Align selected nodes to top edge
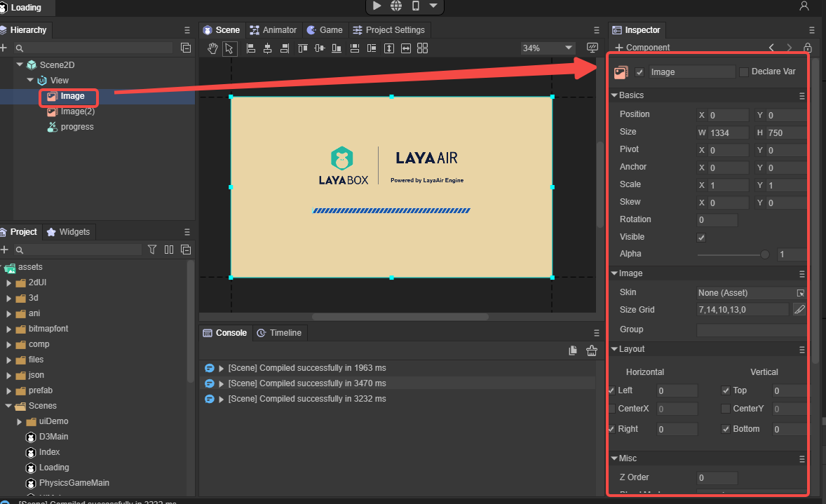Screen dimensions: 826x504 tap(303, 48)
